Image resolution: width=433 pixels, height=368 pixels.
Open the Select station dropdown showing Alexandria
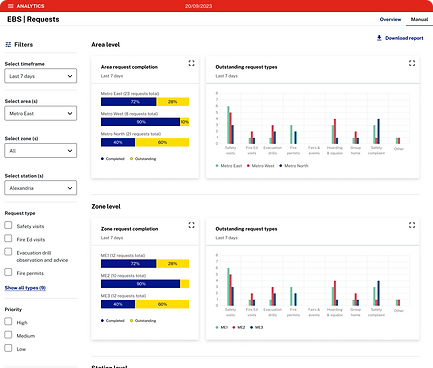41,188
